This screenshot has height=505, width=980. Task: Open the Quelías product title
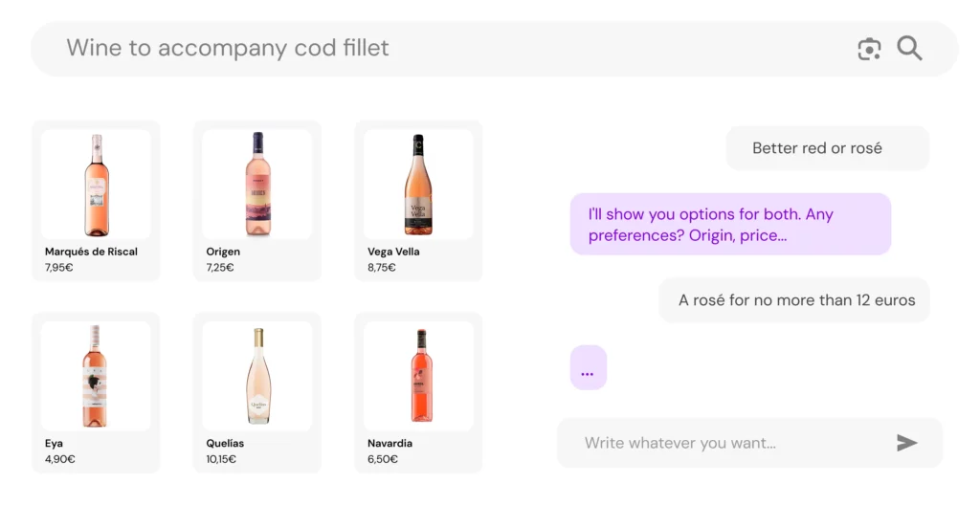[x=225, y=444]
